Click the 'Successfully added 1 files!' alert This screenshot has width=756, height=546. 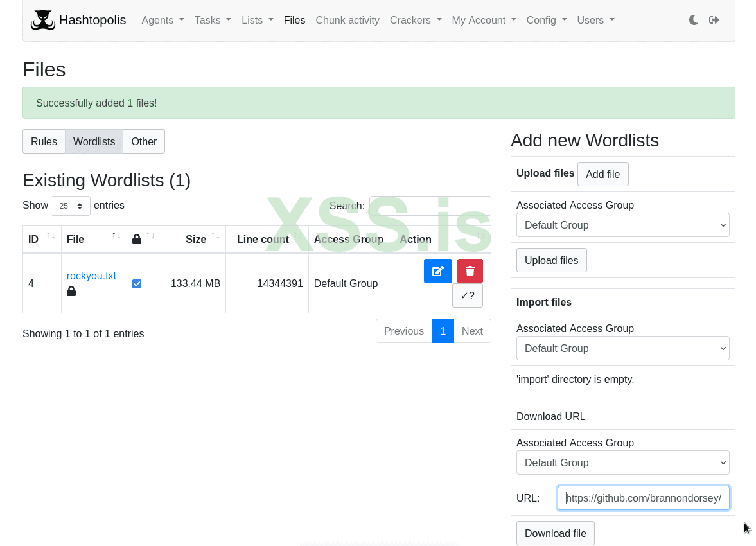379,103
